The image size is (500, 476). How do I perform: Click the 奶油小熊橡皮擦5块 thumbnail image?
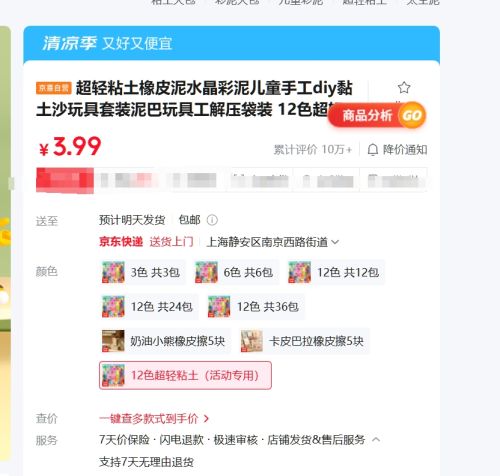point(113,341)
